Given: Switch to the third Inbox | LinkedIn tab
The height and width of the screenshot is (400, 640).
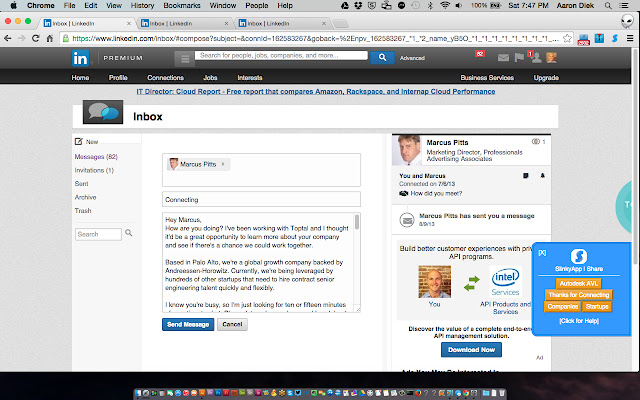Looking at the screenshot, I should point(282,23).
